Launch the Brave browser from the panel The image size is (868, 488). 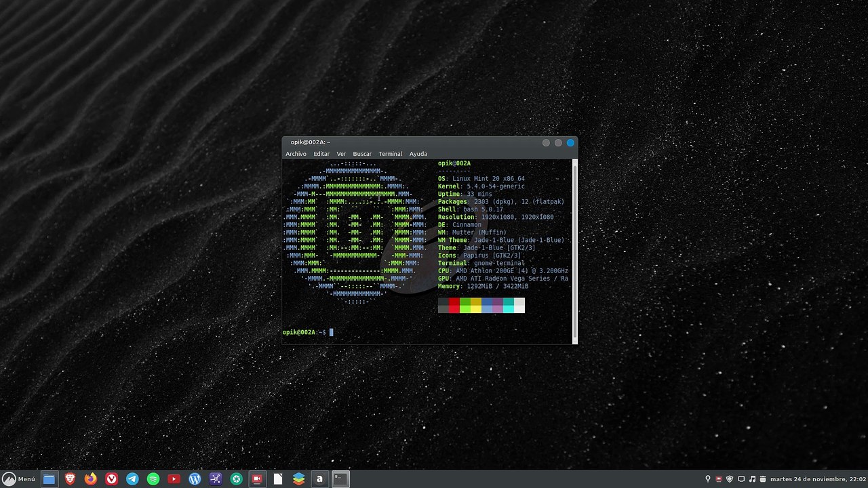[70, 479]
